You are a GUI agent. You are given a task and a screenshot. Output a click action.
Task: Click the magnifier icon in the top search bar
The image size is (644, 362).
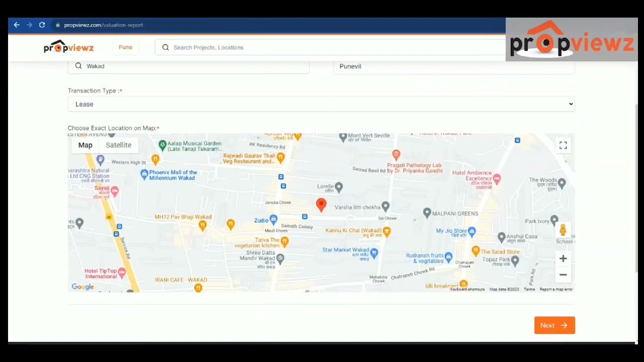coord(166,47)
